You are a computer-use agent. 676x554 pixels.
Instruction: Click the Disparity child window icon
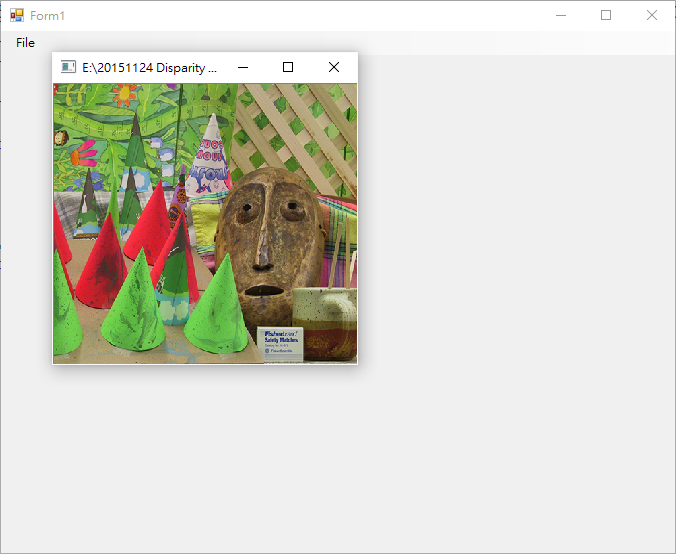click(68, 67)
